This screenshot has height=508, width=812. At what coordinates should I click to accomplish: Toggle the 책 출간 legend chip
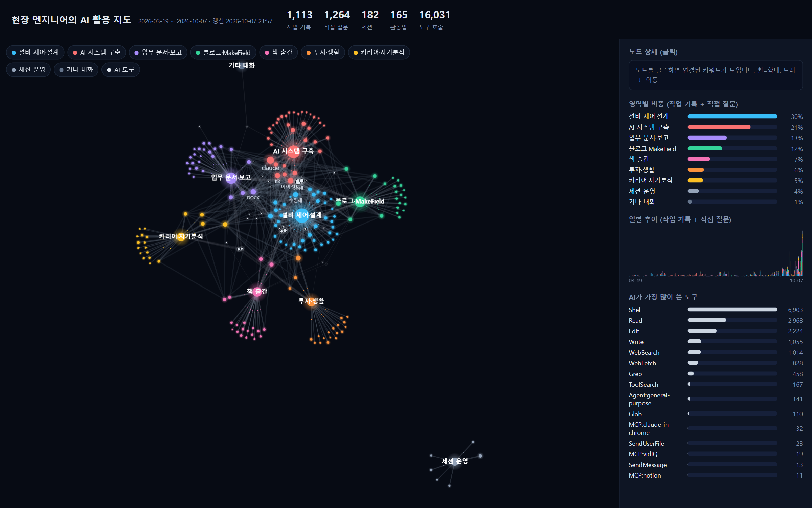click(279, 52)
